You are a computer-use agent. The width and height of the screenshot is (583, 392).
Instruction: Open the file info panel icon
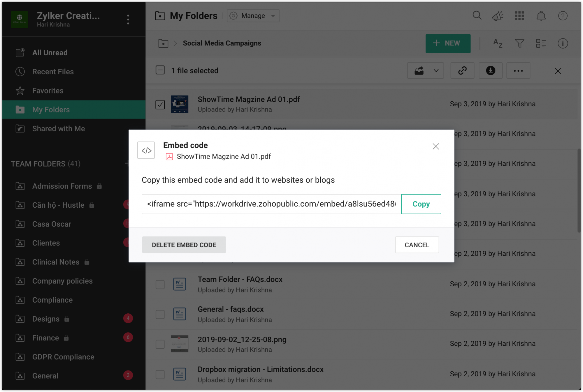563,43
